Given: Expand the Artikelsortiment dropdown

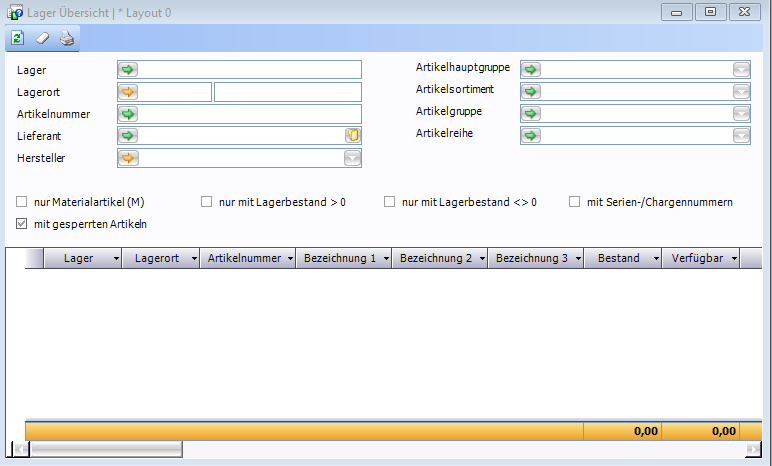Looking at the screenshot, I should (x=741, y=91).
